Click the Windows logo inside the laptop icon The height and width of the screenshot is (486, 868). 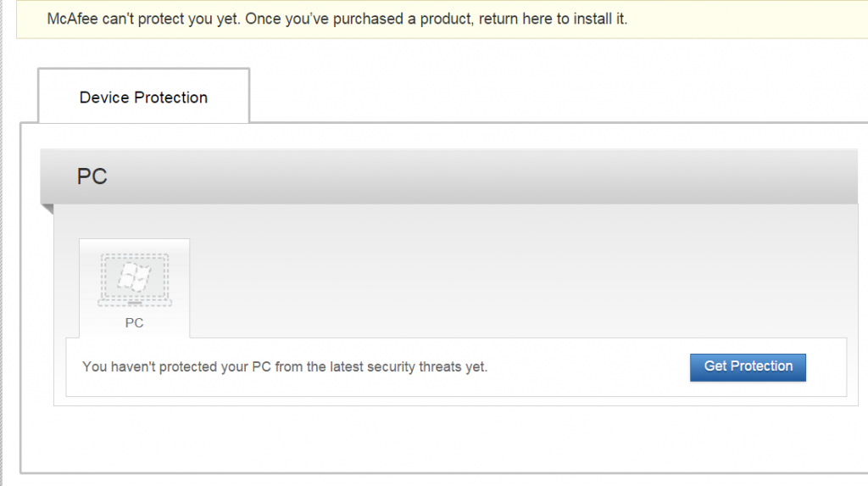134,277
